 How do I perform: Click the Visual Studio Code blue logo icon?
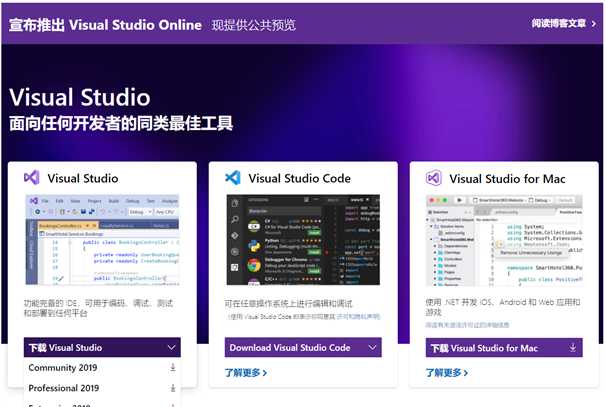233,178
